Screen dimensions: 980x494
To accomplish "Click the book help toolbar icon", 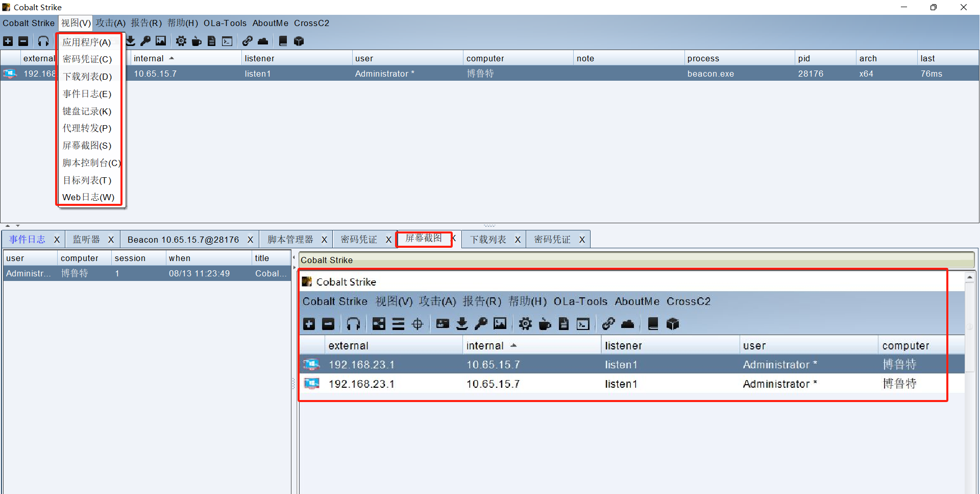I will pyautogui.click(x=283, y=41).
